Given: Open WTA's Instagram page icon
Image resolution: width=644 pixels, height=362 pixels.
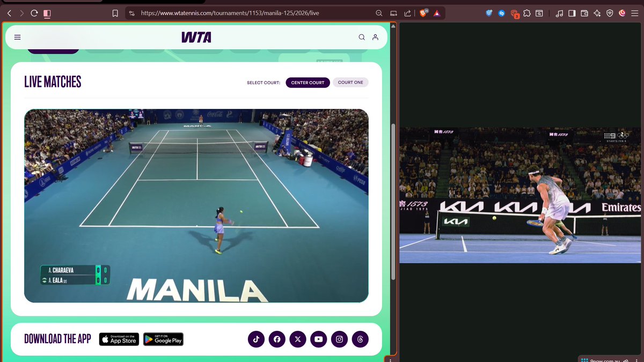Looking at the screenshot, I should 339,339.
